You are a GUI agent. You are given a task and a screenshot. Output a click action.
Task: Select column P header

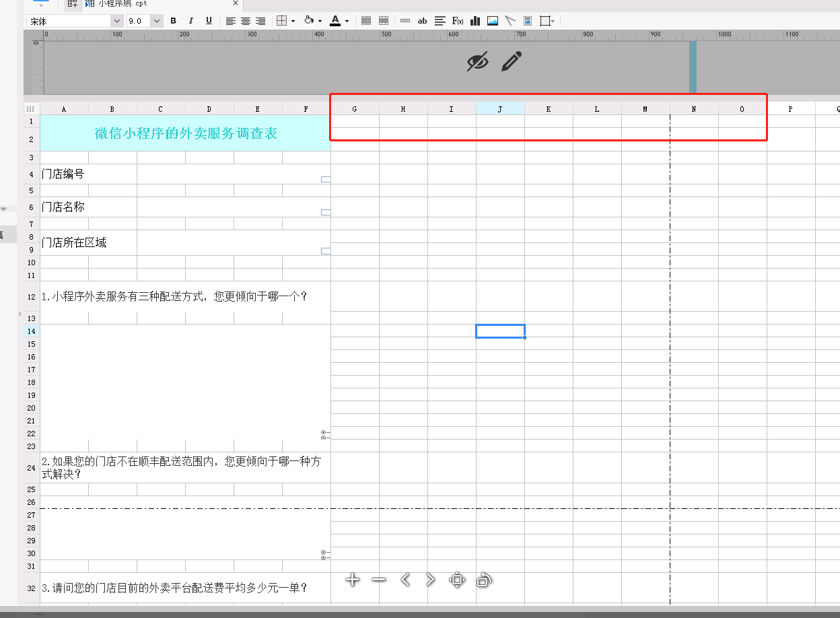791,108
